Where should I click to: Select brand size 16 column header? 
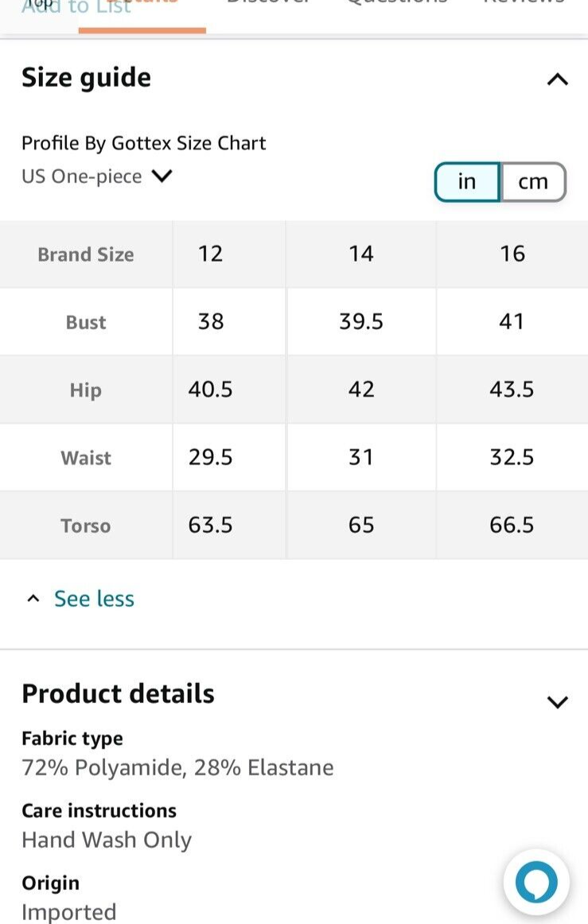tap(512, 254)
